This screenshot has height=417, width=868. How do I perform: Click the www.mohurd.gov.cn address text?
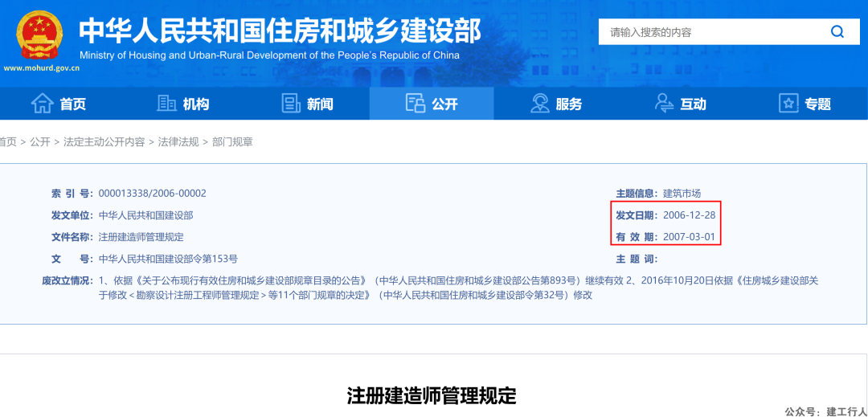[42, 68]
